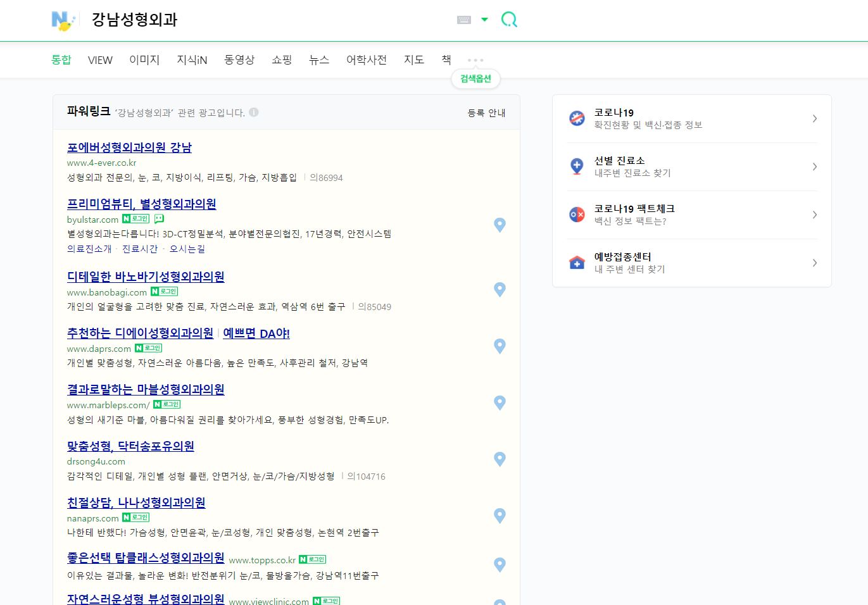Open the 결과로말하는 마블성형외과의원 link
Image resolution: width=868 pixels, height=605 pixels.
[146, 389]
